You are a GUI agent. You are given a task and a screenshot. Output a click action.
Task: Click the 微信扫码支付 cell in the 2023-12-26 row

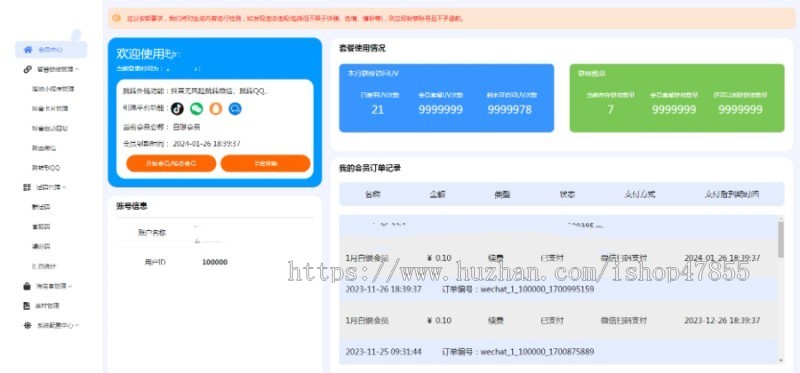click(623, 321)
